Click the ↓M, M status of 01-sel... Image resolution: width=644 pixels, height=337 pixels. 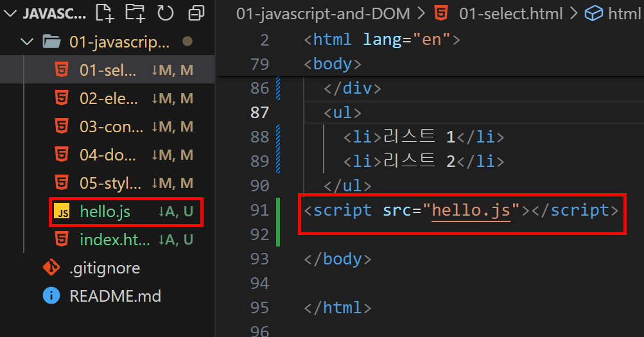(173, 70)
